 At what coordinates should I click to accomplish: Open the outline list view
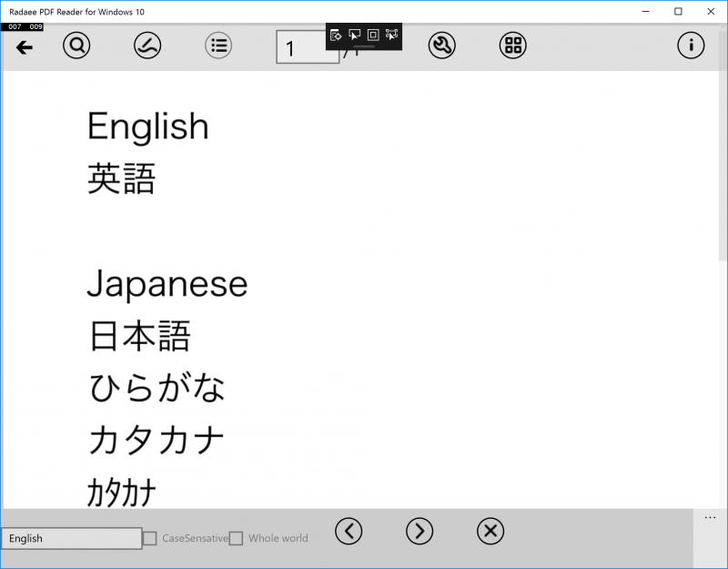pos(218,46)
